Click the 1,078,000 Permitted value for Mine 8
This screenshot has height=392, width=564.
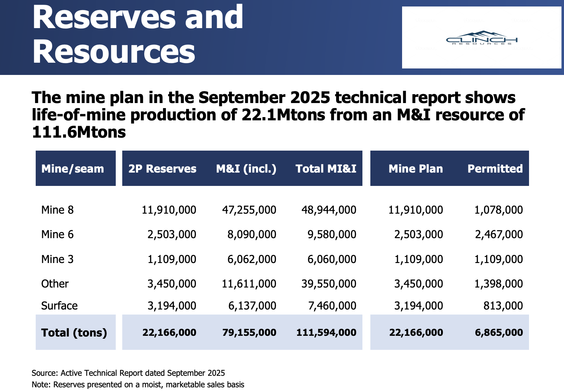point(498,210)
